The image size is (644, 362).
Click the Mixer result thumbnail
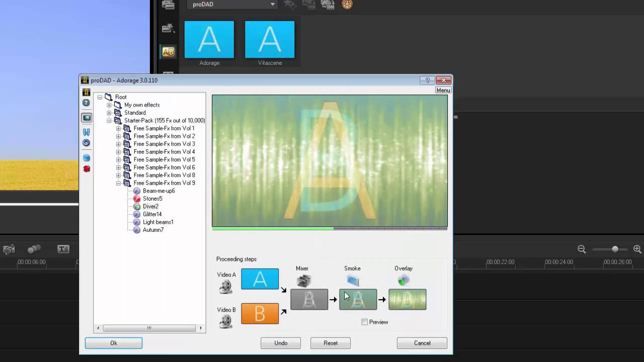[x=309, y=299]
